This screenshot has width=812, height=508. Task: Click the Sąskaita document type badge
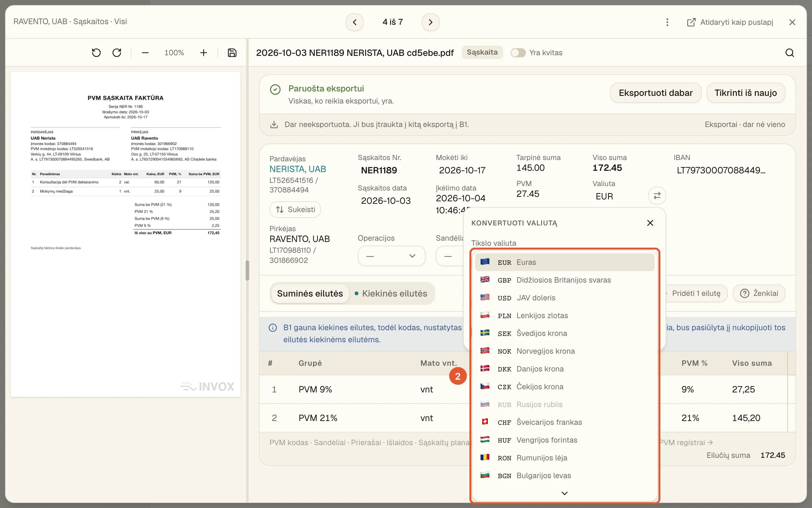tap(482, 52)
